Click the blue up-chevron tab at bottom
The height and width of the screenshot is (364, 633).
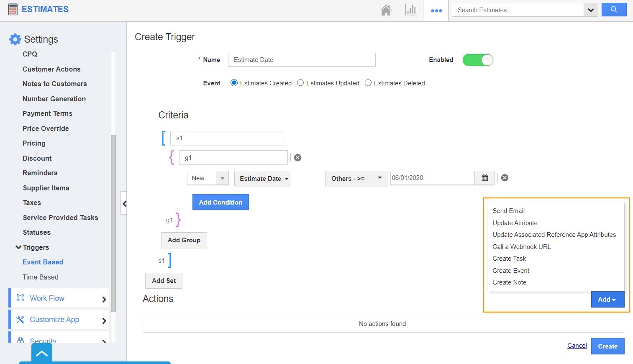pos(42,354)
